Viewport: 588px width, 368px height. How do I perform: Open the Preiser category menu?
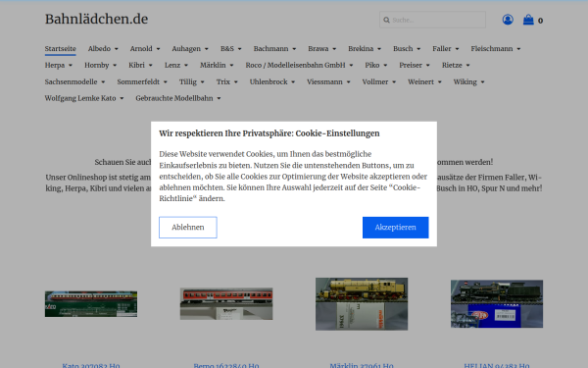[415, 66]
